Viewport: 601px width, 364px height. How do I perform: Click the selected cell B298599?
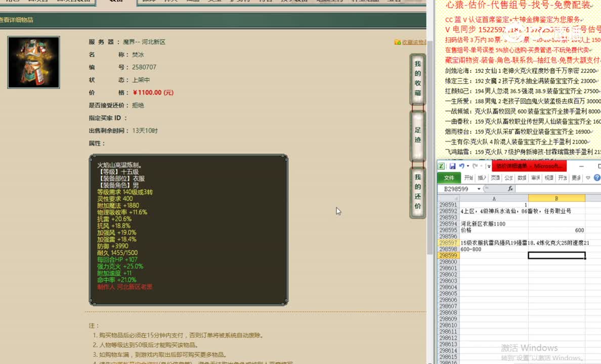pos(556,255)
